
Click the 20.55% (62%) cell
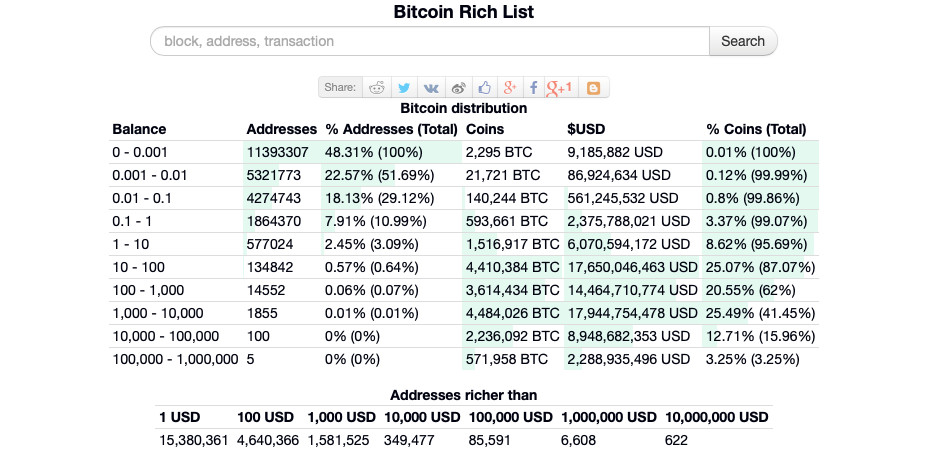coord(751,290)
